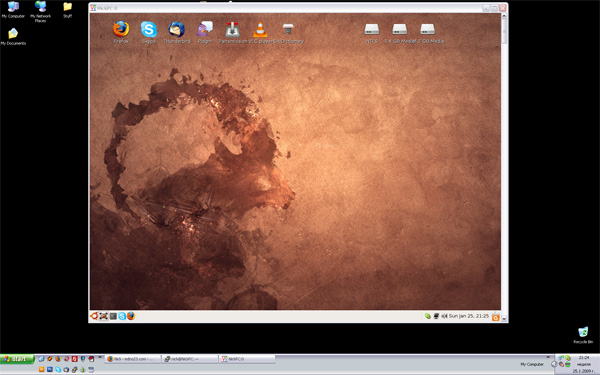600x375 pixels.
Task: Click the green Skype status tray icon in remote panel
Action: [x=428, y=316]
